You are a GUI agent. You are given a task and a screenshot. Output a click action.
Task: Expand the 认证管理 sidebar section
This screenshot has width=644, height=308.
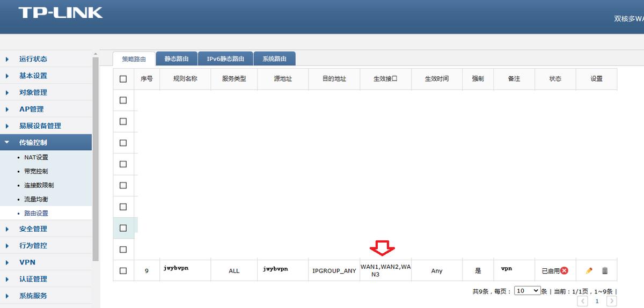pos(46,279)
